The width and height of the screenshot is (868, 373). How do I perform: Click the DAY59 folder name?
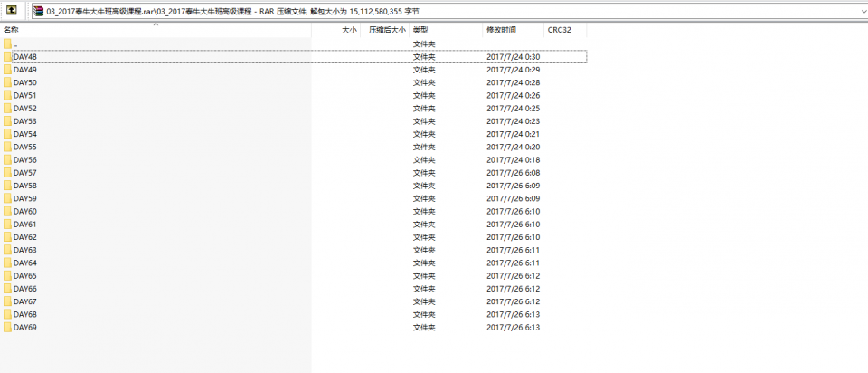tap(25, 198)
